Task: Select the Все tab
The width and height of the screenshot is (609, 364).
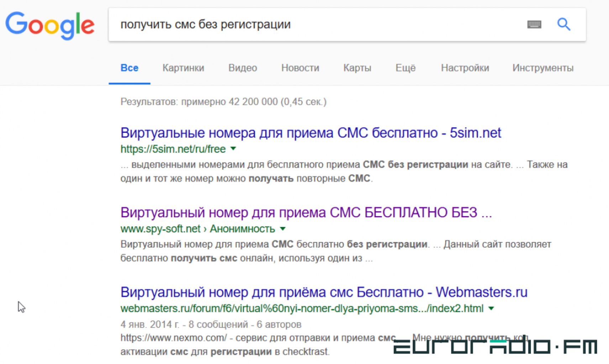Action: pyautogui.click(x=129, y=68)
